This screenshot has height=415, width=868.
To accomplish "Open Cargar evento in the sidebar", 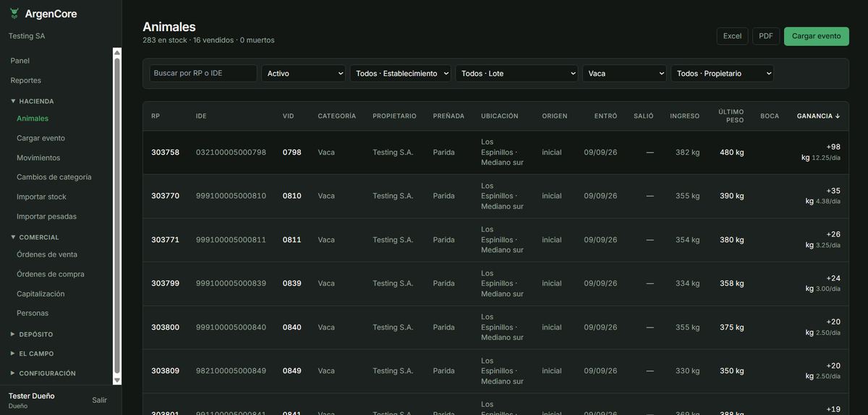I will 41,138.
